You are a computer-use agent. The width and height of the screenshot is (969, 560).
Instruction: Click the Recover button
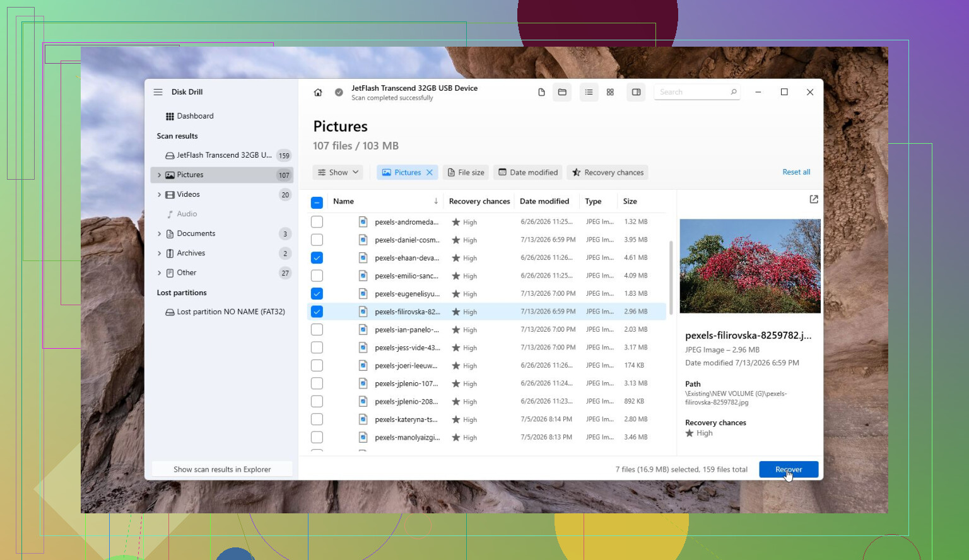[789, 469]
